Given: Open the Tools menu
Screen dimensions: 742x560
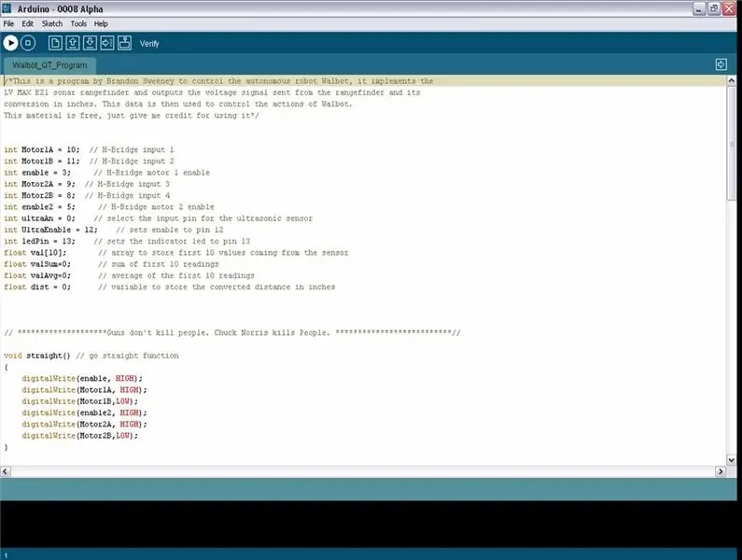Looking at the screenshot, I should pyautogui.click(x=78, y=23).
